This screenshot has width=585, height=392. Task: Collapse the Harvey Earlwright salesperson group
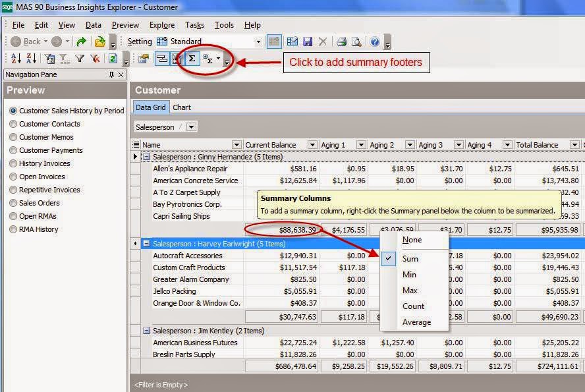point(147,244)
